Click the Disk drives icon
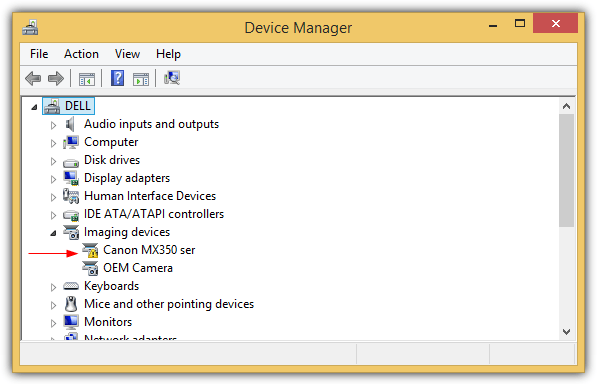 [71, 163]
